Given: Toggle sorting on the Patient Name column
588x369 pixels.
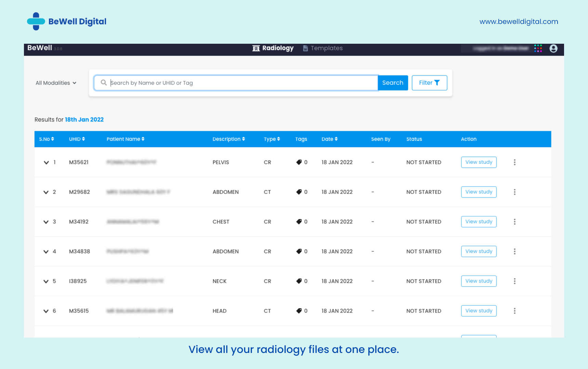Looking at the screenshot, I should pyautogui.click(x=143, y=139).
